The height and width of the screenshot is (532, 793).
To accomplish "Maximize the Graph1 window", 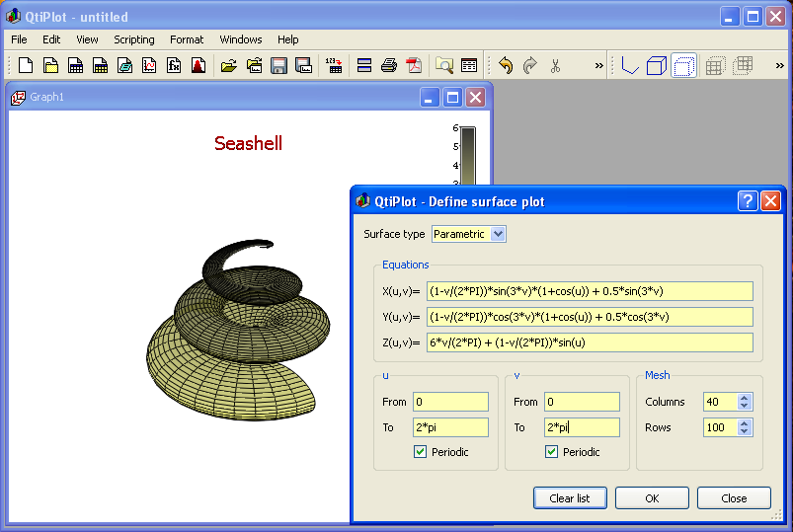I will [x=452, y=97].
